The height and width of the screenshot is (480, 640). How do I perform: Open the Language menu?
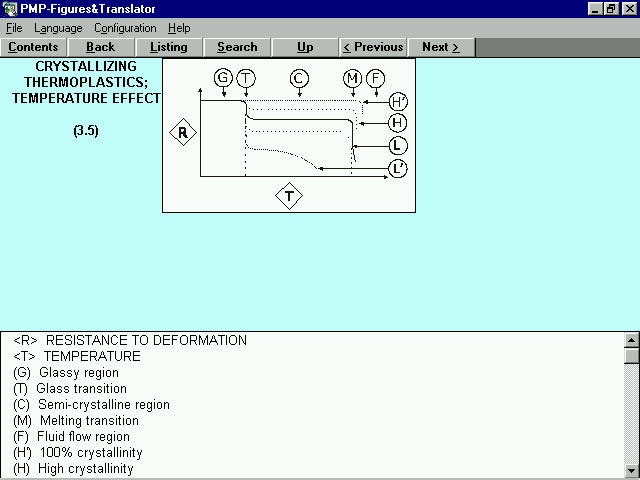click(58, 28)
